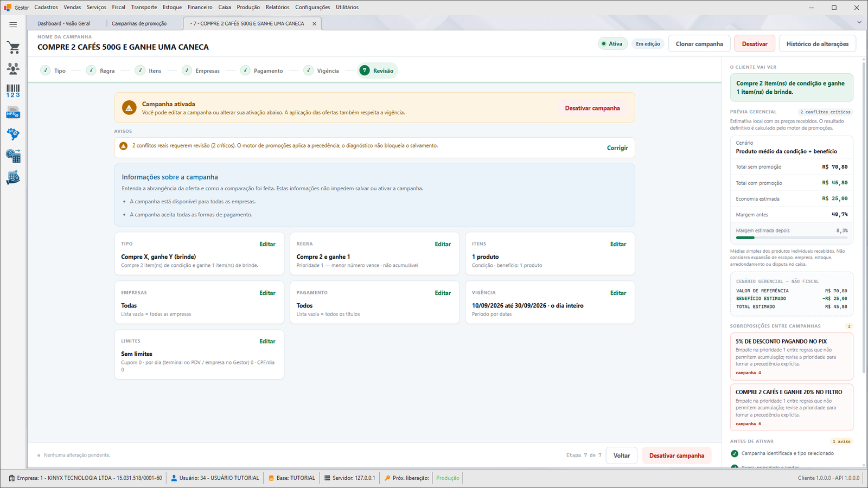This screenshot has height=488, width=868.
Task: Go to the Itens wizard step
Action: click(x=149, y=71)
